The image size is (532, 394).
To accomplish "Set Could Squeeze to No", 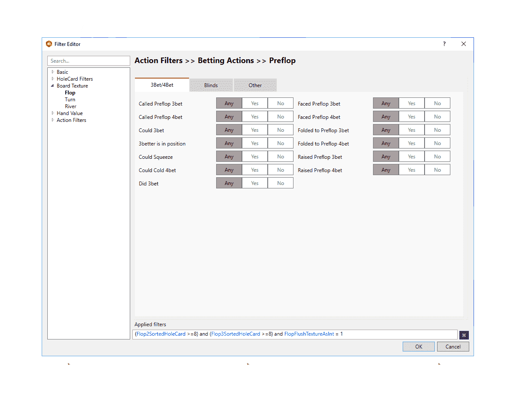I will (281, 157).
